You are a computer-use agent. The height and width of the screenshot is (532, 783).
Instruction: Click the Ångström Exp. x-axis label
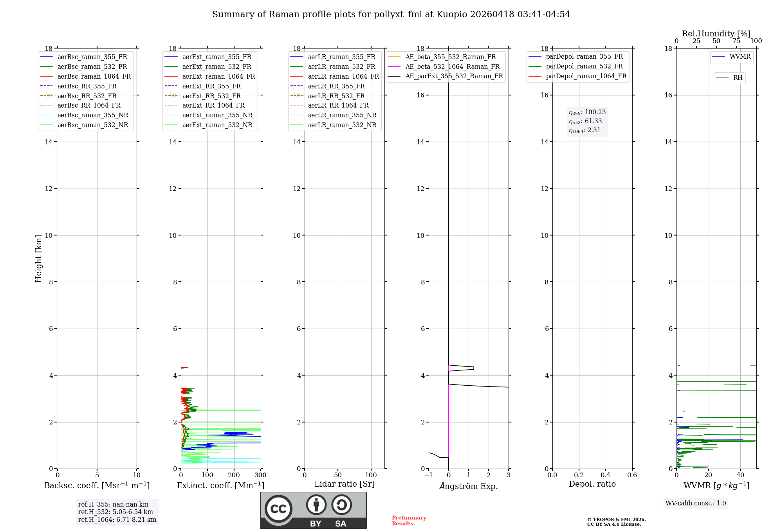pyautogui.click(x=469, y=486)
